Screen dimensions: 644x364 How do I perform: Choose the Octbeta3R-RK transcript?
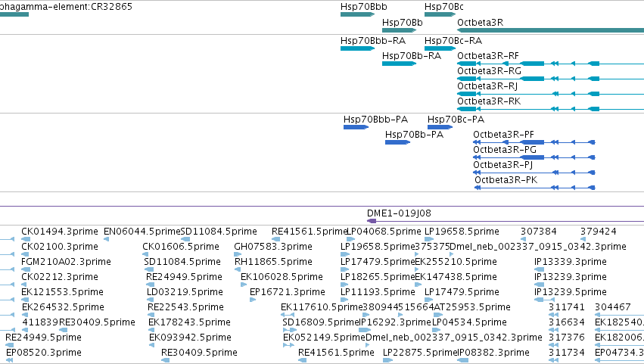(x=489, y=101)
